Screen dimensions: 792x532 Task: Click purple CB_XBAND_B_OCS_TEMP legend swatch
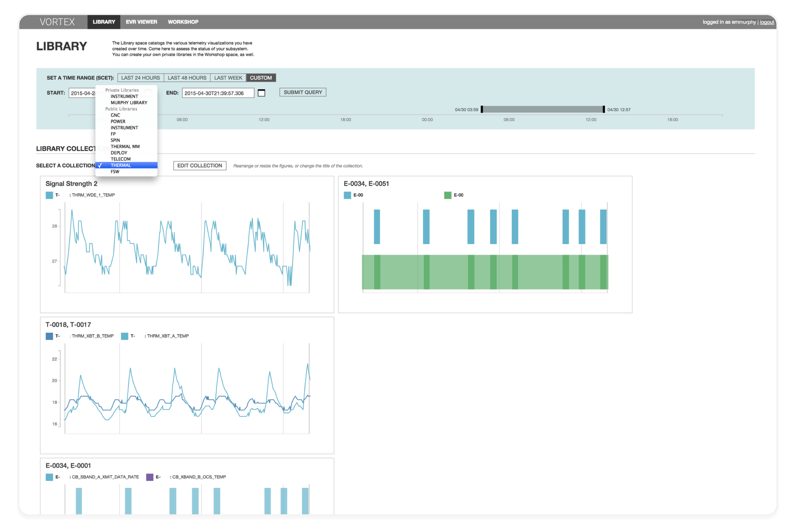(x=150, y=478)
